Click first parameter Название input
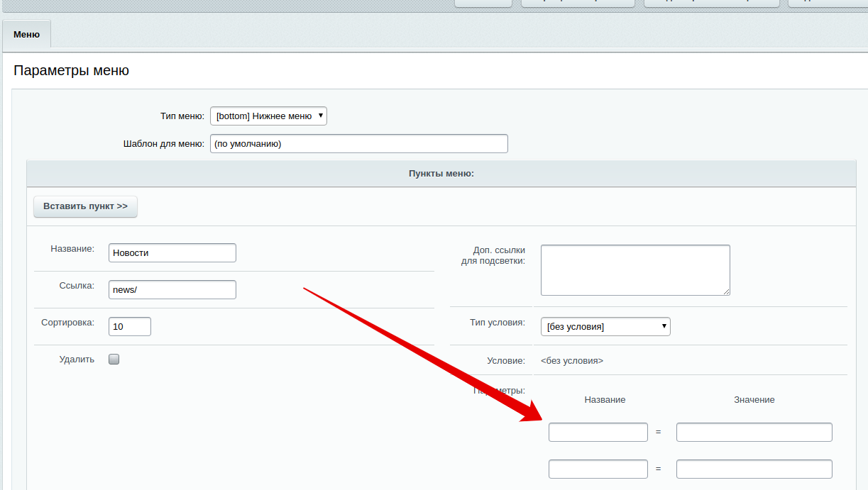The width and height of the screenshot is (868, 490). click(598, 432)
